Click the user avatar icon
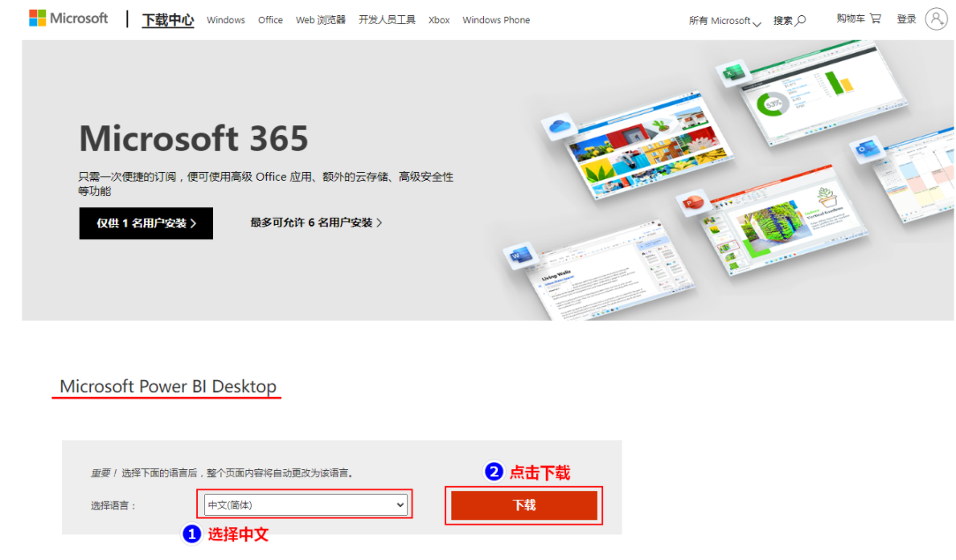The image size is (956, 560). [937, 19]
